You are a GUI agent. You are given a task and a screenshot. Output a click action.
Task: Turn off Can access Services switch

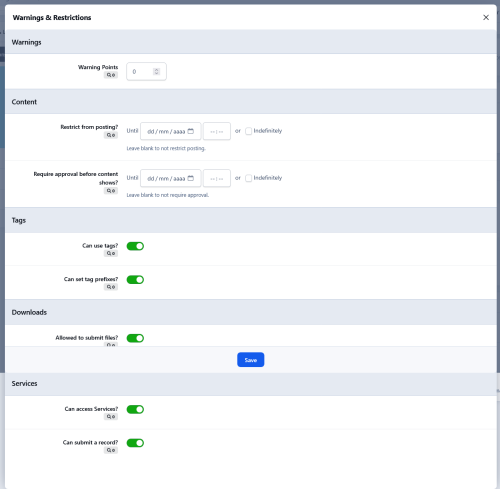pos(135,409)
